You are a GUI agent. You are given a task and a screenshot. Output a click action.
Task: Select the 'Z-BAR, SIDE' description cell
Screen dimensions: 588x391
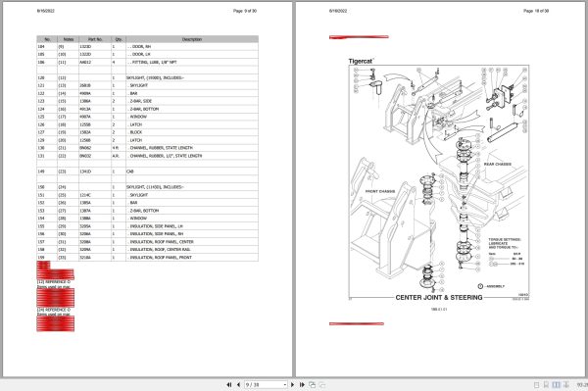click(192, 101)
